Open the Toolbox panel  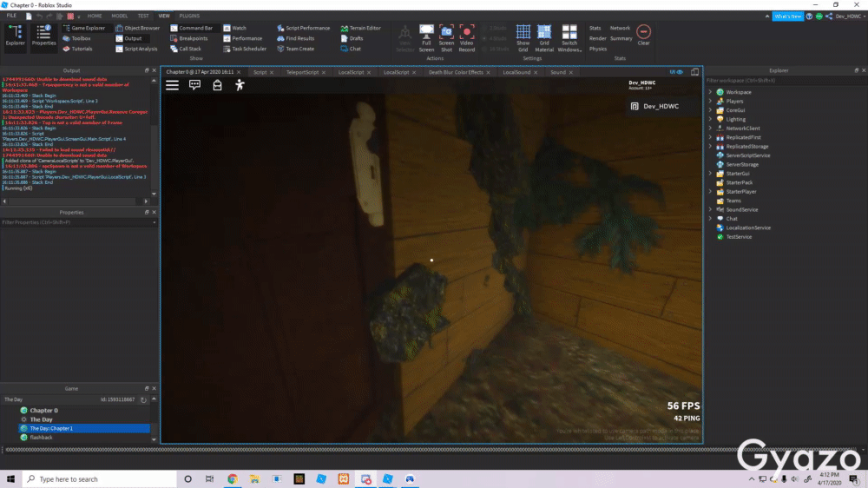(x=76, y=38)
